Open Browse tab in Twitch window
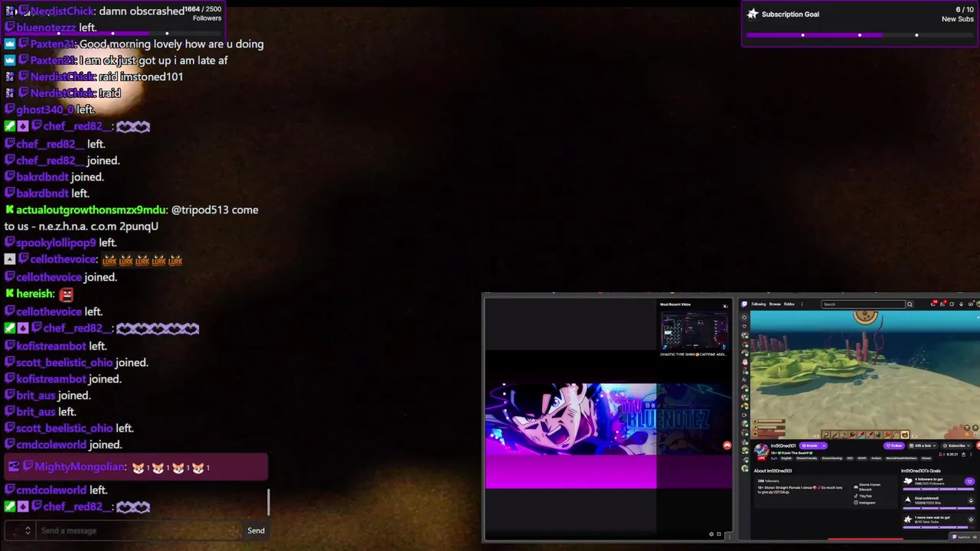The image size is (980, 551). click(x=775, y=304)
